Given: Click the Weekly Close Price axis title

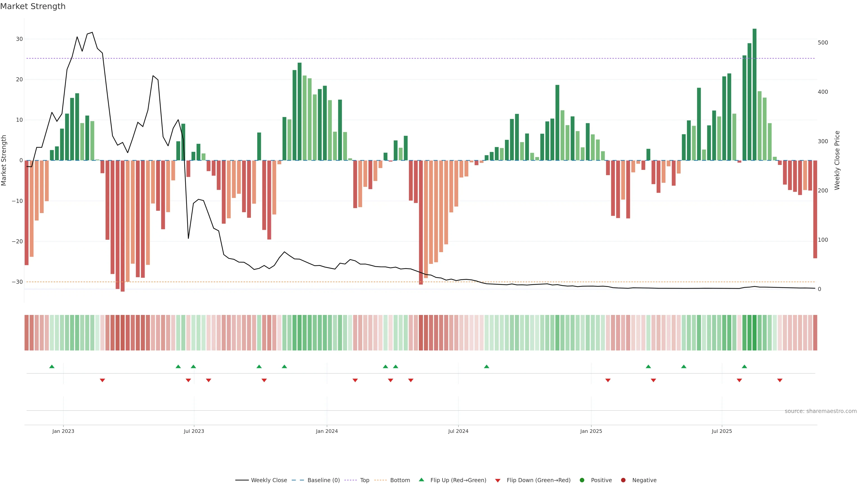Looking at the screenshot, I should (x=837, y=160).
